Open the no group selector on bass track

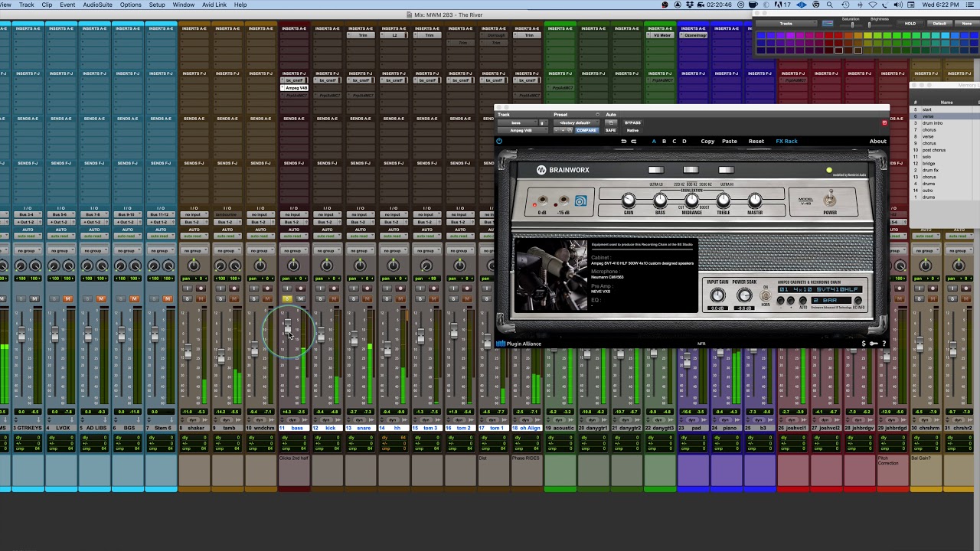coord(294,250)
